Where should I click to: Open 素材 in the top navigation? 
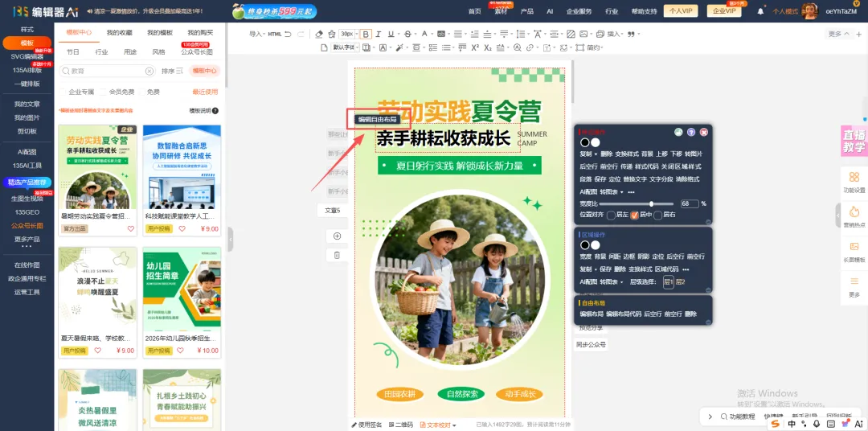tap(501, 11)
